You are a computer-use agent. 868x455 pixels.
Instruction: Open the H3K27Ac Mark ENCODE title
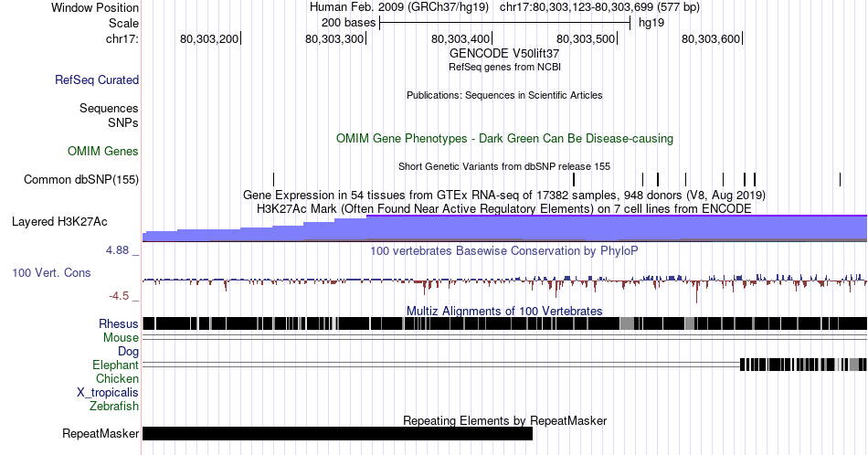coord(504,208)
